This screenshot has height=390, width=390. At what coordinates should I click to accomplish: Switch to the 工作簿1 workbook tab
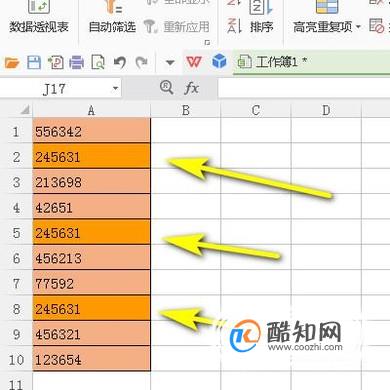pyautogui.click(x=272, y=62)
